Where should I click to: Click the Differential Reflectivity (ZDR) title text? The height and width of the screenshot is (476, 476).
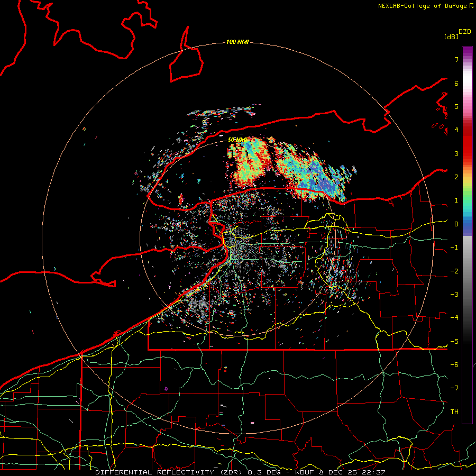[x=170, y=472]
